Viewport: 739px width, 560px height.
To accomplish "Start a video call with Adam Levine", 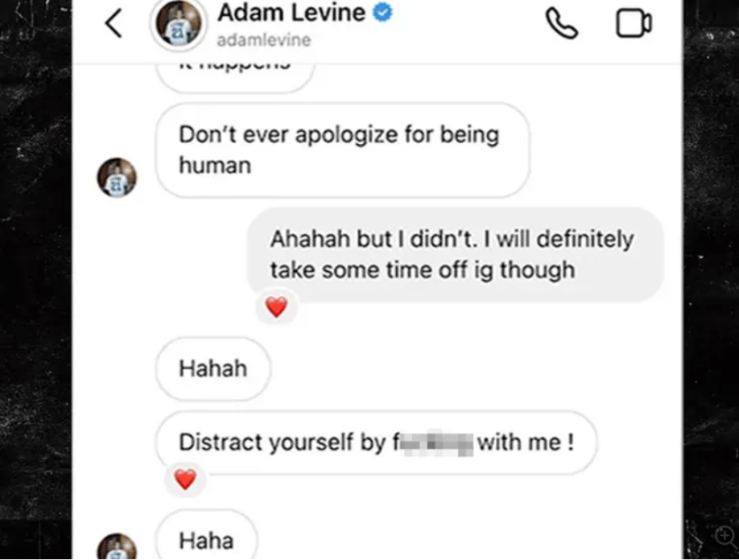I will (634, 23).
